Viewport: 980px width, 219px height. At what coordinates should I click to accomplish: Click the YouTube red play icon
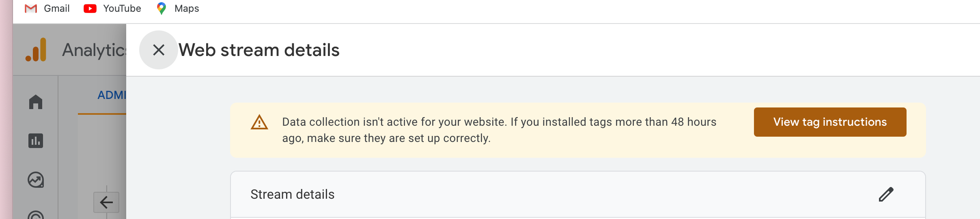coord(90,9)
